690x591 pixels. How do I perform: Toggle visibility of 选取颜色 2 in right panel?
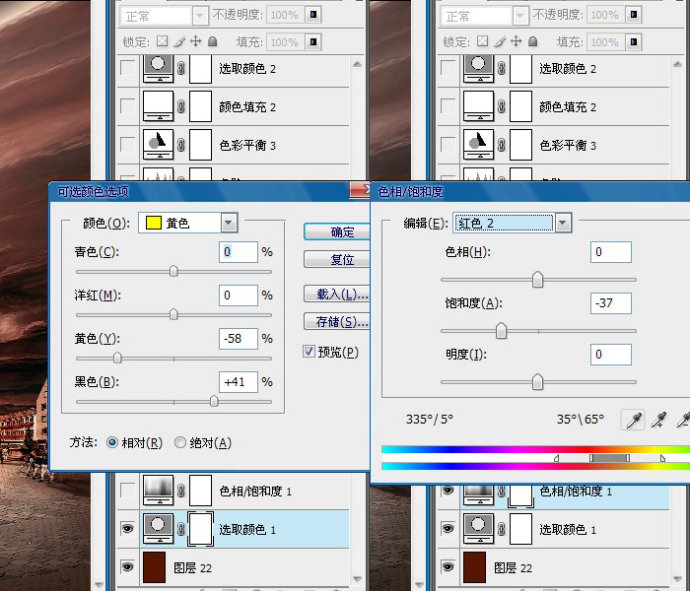(x=448, y=68)
